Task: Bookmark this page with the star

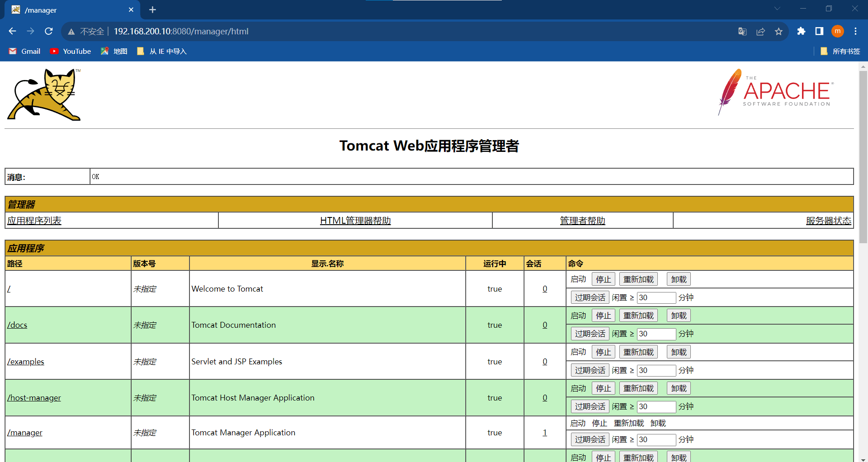Action: click(x=778, y=31)
